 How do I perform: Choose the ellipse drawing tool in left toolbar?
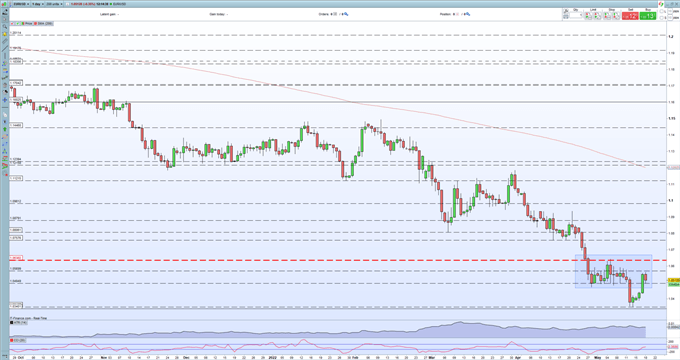[x=5, y=137]
